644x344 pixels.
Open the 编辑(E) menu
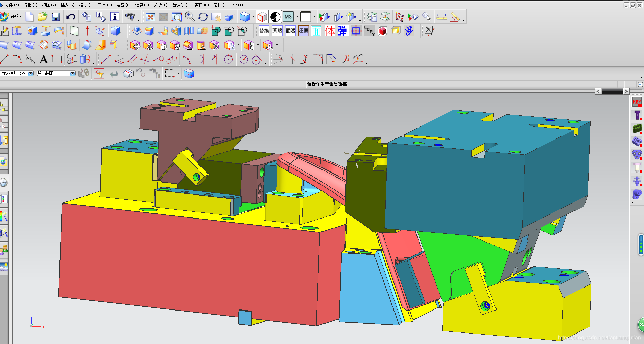[x=30, y=5]
